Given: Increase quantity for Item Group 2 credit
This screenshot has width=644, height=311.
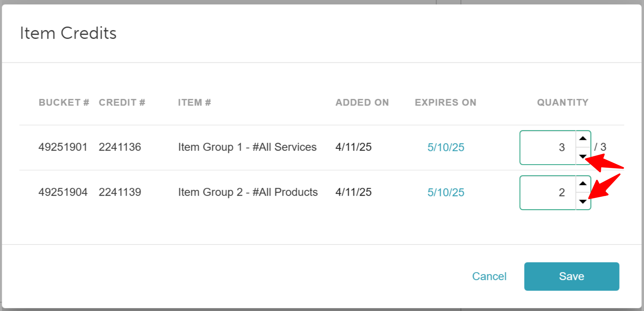Looking at the screenshot, I should coord(583,184).
